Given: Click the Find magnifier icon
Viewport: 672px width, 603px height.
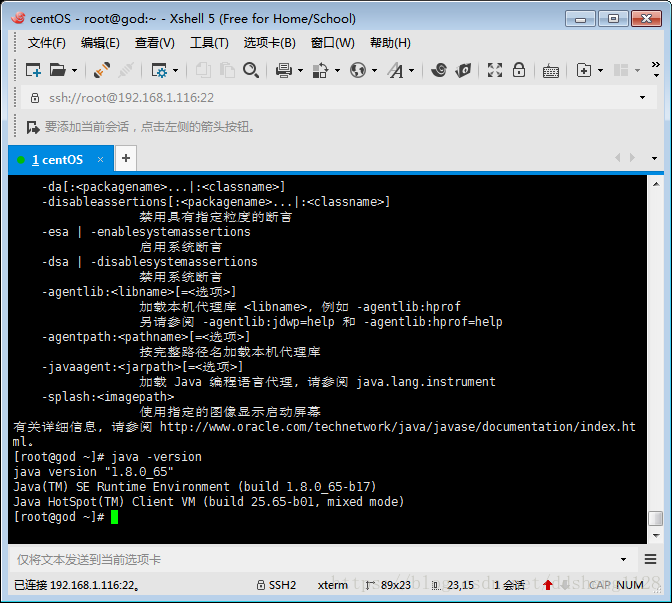Looking at the screenshot, I should [x=251, y=70].
